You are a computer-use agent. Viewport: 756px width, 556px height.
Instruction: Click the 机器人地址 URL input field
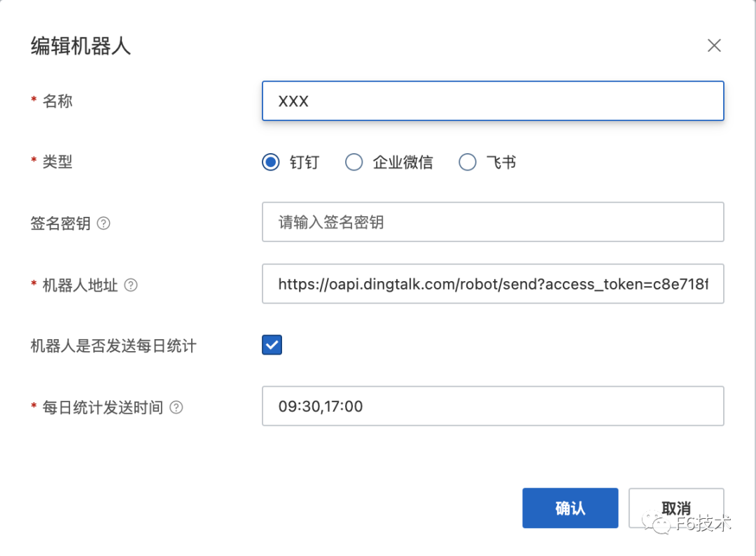pyautogui.click(x=492, y=284)
